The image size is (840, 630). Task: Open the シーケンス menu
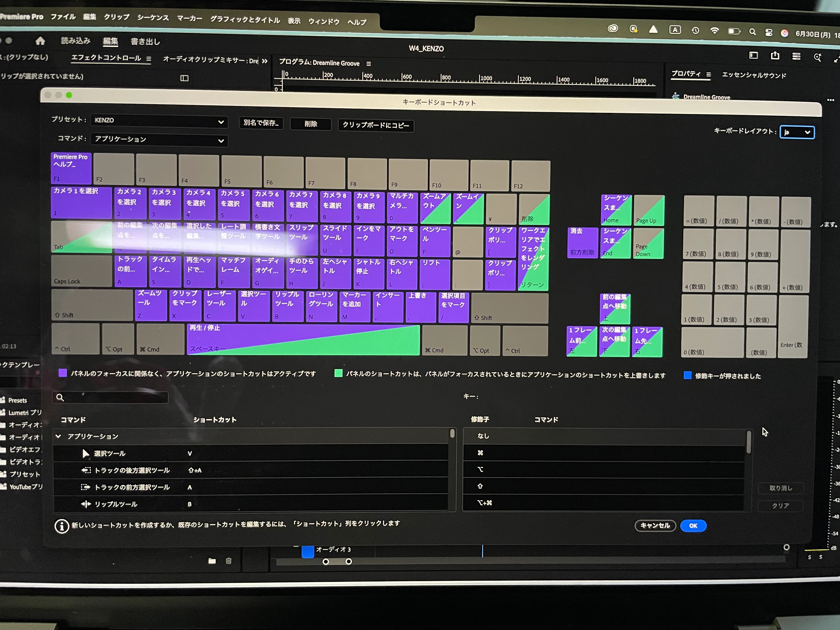tap(153, 18)
